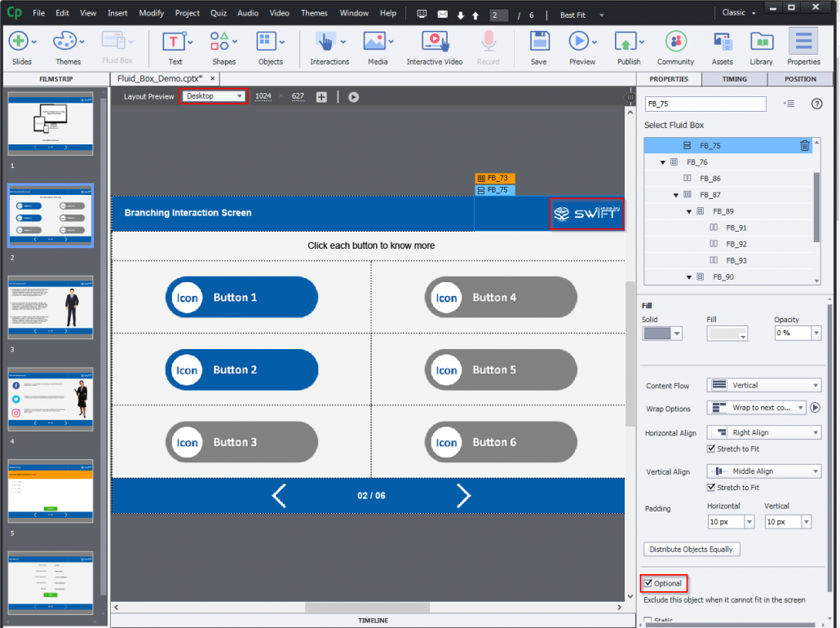Open the Assets icon in the toolbar
This screenshot has width=840, height=628.
[722, 41]
